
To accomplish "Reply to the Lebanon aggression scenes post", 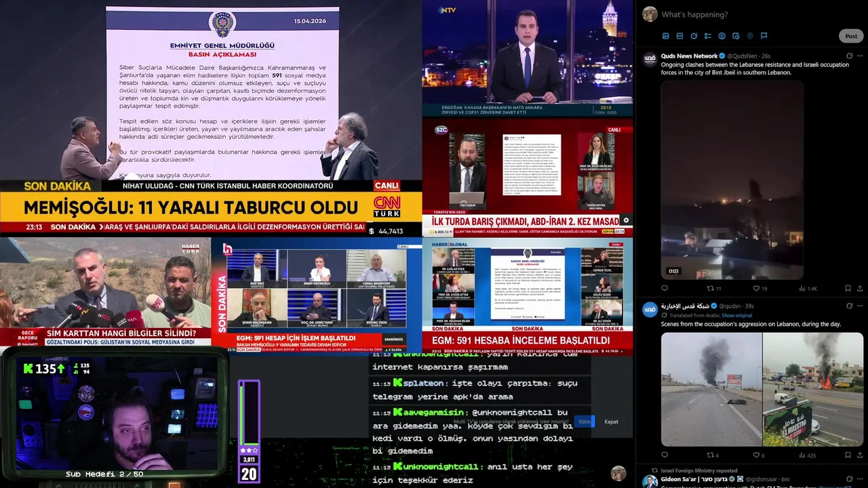I will 665,455.
